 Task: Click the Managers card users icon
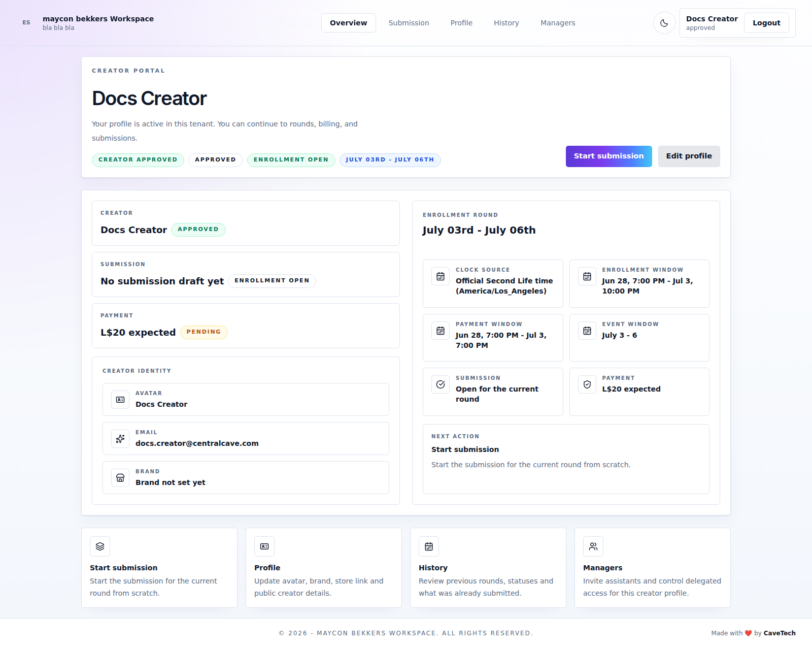pos(593,546)
